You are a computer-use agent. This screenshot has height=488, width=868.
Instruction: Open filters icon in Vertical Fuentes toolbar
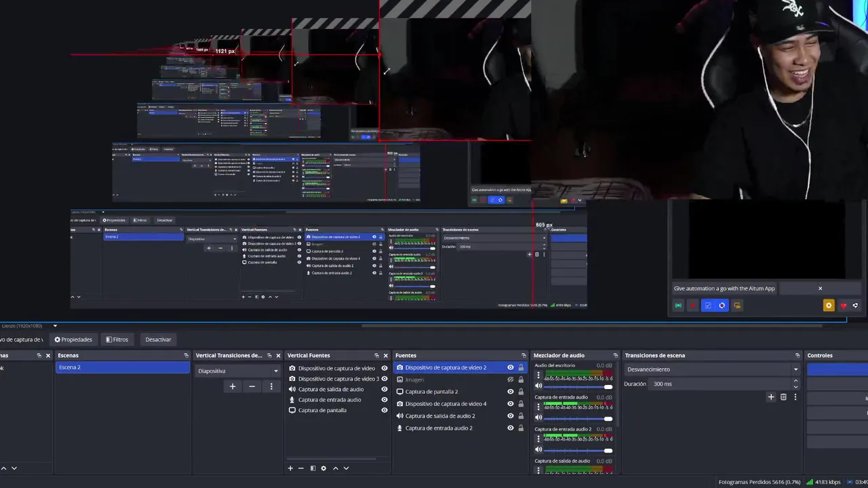313,468
